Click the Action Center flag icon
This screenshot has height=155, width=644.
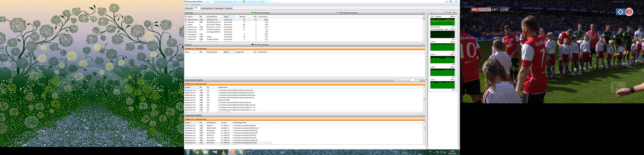tap(438, 152)
